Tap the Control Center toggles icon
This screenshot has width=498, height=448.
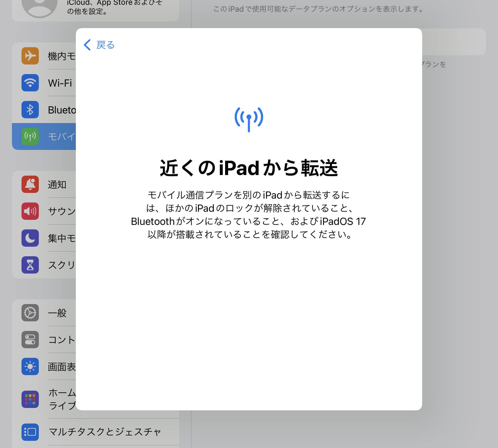click(x=30, y=340)
